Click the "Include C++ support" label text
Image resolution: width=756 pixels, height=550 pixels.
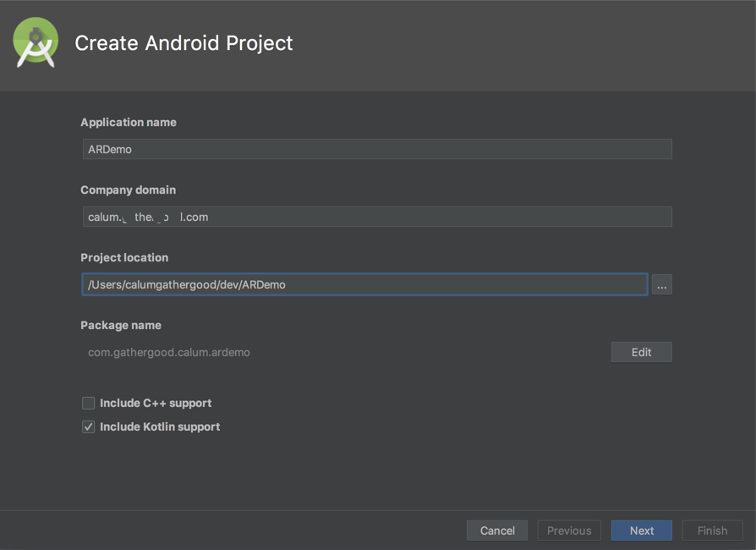point(156,404)
